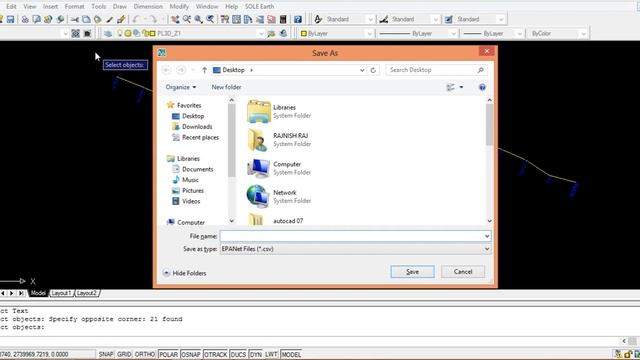Click the Cut scissors icon
The height and width of the screenshot is (360, 640).
coord(75,19)
